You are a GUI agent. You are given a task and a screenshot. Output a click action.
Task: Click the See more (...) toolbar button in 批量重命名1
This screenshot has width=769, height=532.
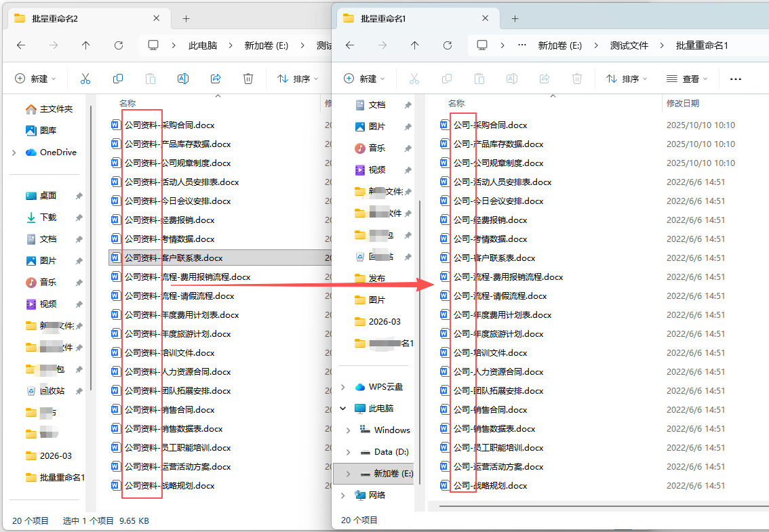(736, 79)
